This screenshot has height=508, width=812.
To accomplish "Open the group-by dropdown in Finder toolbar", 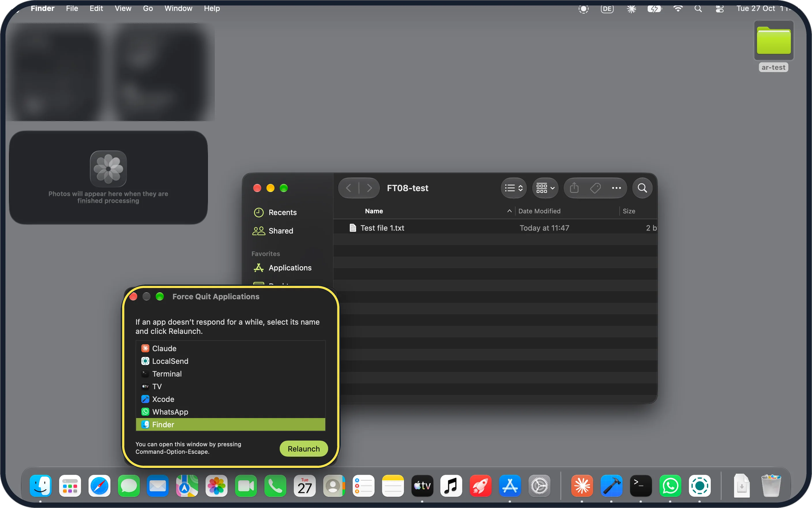I will click(545, 188).
